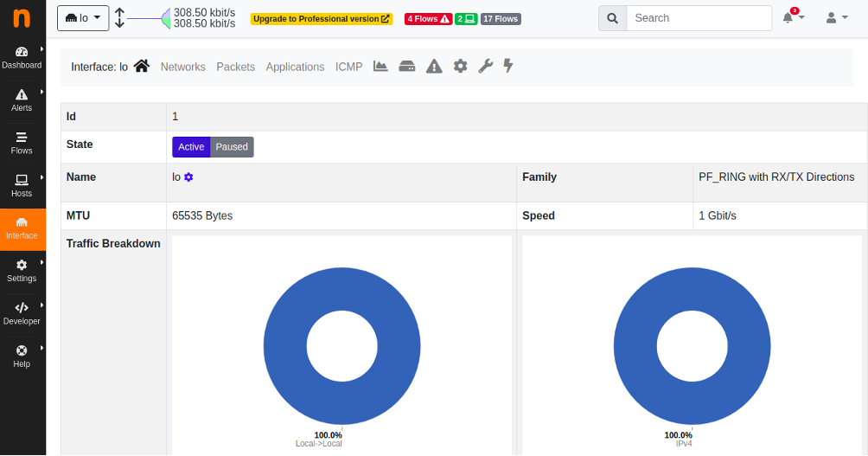The width and height of the screenshot is (868, 456).
Task: Click Upgrade to Professional version link
Action: pyautogui.click(x=322, y=19)
